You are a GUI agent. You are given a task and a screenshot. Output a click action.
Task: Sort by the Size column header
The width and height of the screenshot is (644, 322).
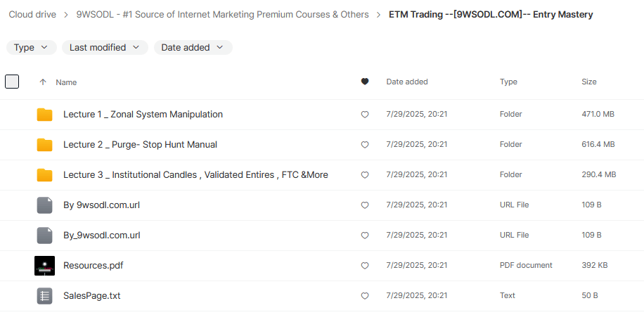click(588, 82)
